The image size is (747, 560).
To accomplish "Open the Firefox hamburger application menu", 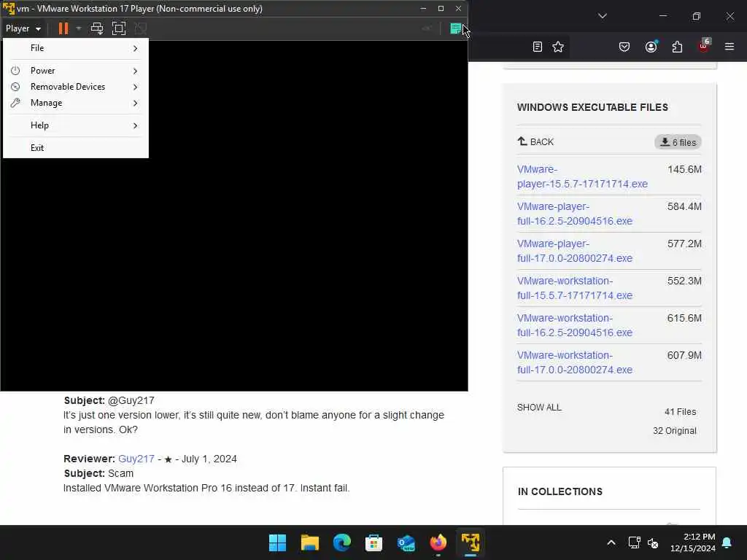I will pyautogui.click(x=729, y=47).
